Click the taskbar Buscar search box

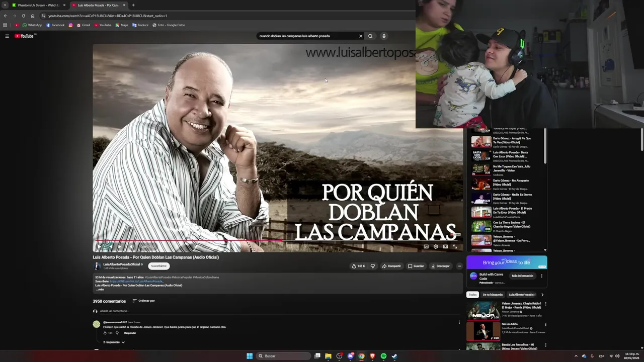[283, 356]
